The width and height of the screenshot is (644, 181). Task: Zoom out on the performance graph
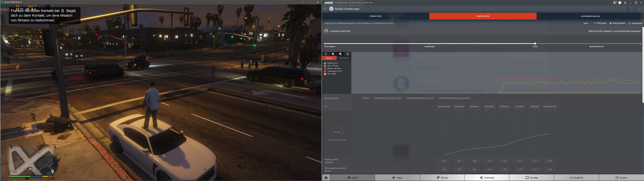[x=340, y=54]
